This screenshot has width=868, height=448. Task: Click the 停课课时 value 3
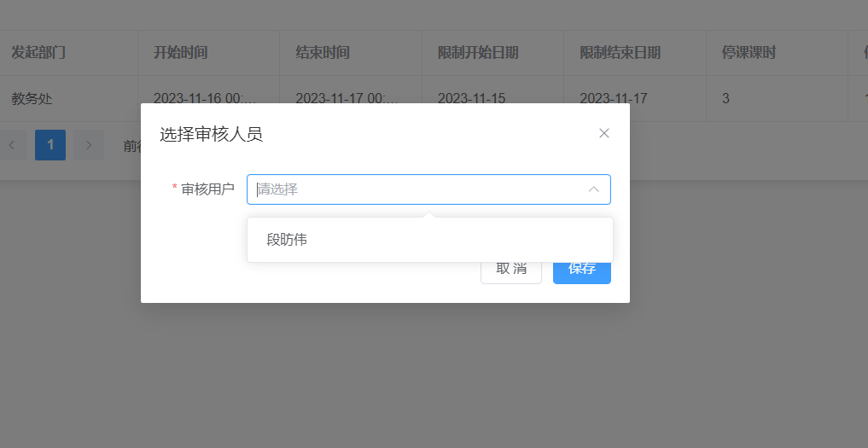click(x=725, y=99)
